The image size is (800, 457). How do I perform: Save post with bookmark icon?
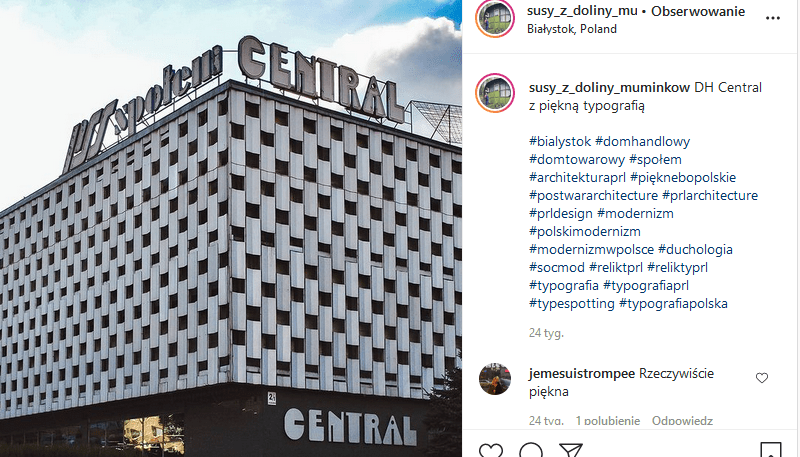point(770,450)
